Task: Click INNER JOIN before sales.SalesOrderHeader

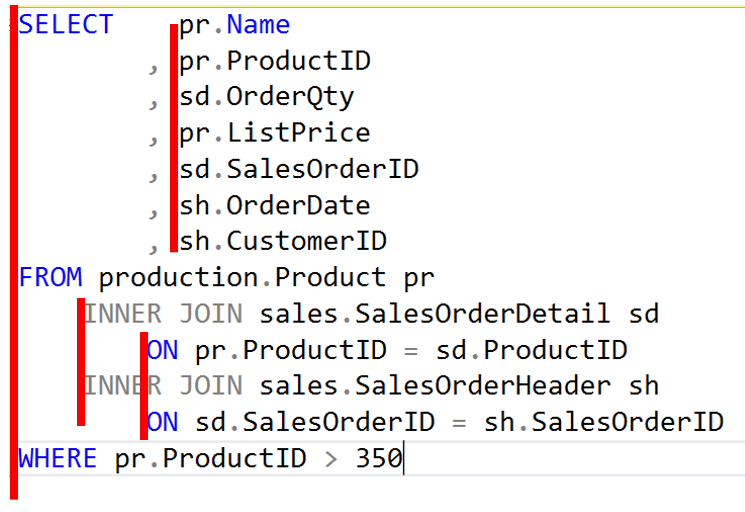Action: coord(163,386)
